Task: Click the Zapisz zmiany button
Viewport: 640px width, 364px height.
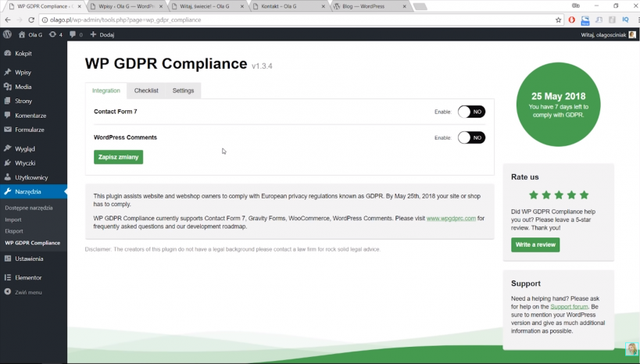Action: (118, 157)
